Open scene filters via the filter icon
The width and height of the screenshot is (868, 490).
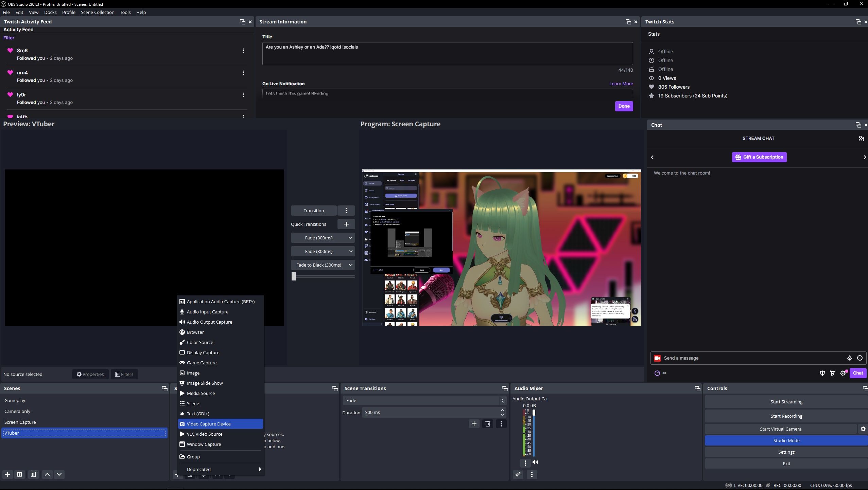pos(33,474)
